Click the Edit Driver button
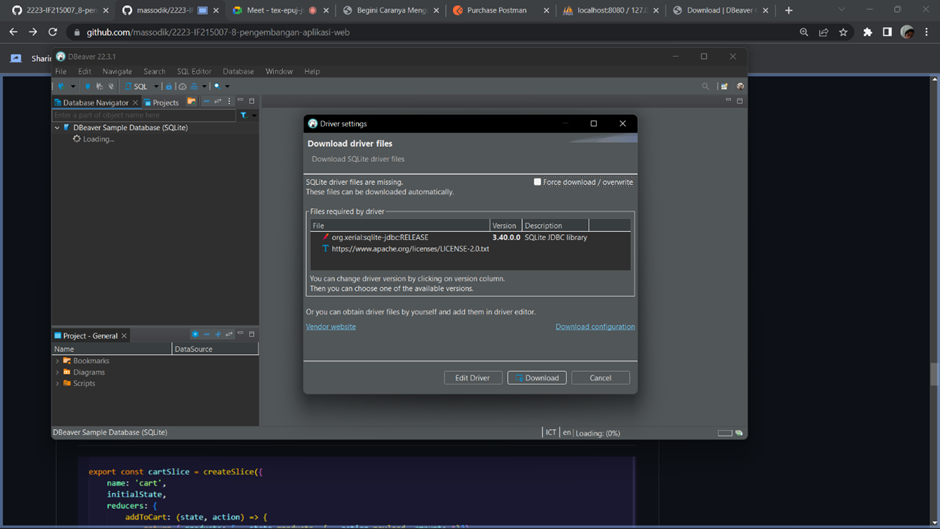 473,378
